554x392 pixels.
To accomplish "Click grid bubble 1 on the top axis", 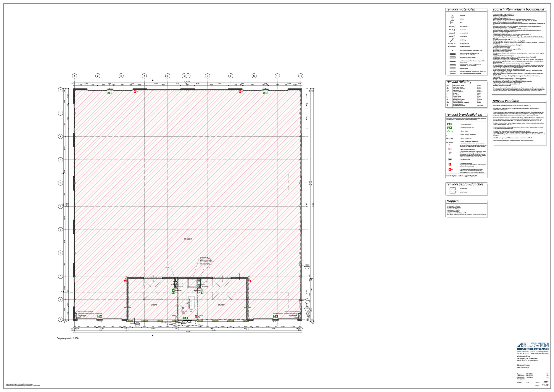I will coord(75,76).
